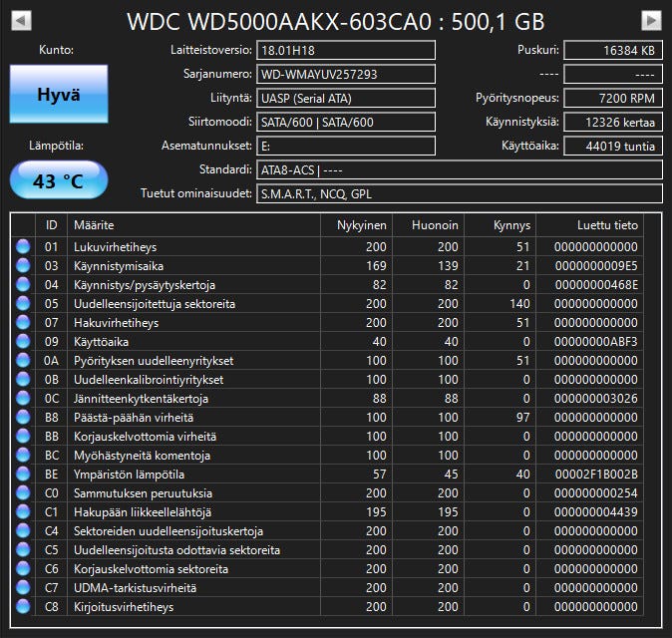Screen dimensions: 672x638
Task: Select raw value 000000004439
Action: 596,512
